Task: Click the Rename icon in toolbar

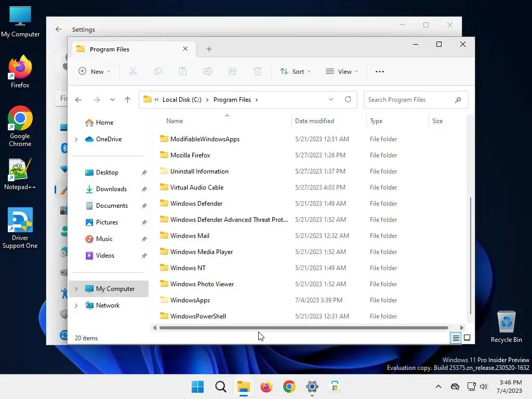Action: tap(208, 72)
